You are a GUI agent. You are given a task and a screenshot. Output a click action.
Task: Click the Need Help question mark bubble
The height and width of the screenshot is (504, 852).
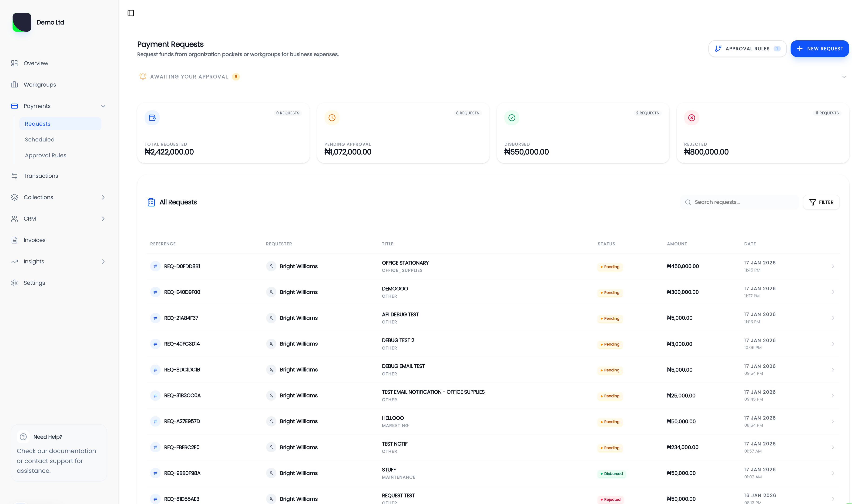(x=23, y=437)
